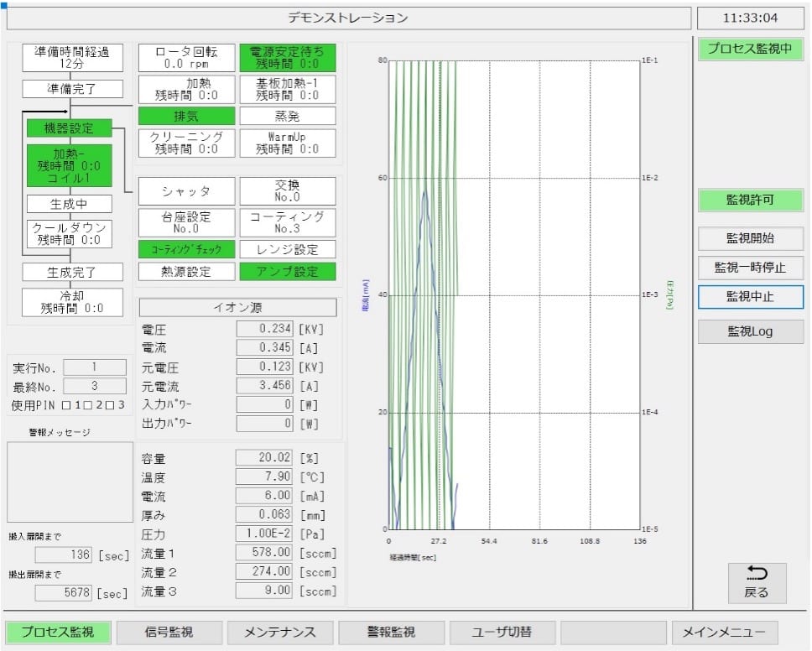Screen dimensions: 812x651
Task: Click the 生成完了 step box
Action: coord(72,272)
